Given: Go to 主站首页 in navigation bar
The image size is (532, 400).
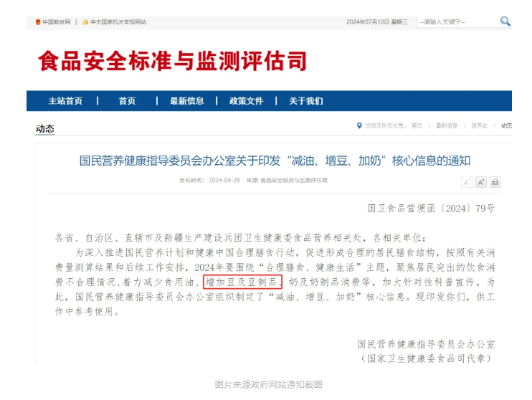Looking at the screenshot, I should [x=65, y=101].
